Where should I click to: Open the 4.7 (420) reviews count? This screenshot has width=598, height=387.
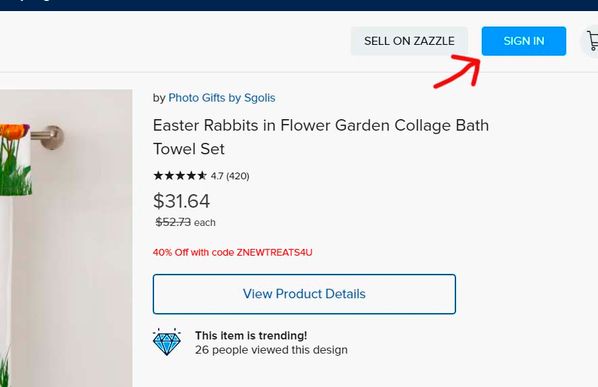click(230, 176)
